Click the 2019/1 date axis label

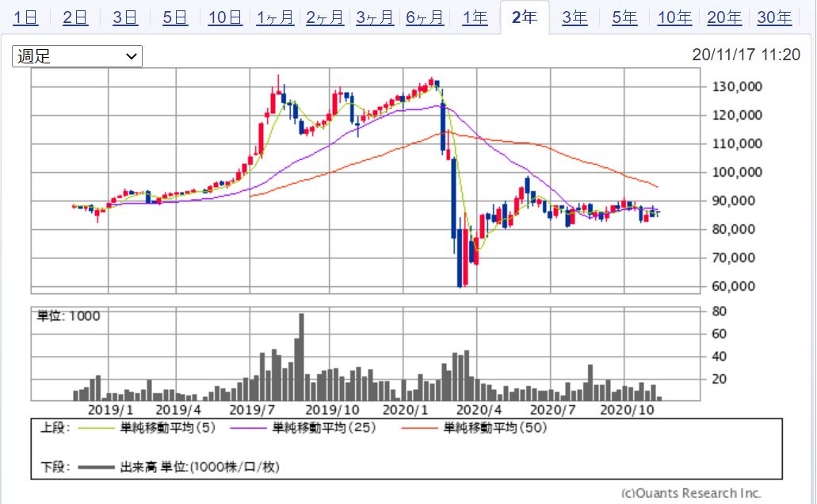tap(110, 410)
